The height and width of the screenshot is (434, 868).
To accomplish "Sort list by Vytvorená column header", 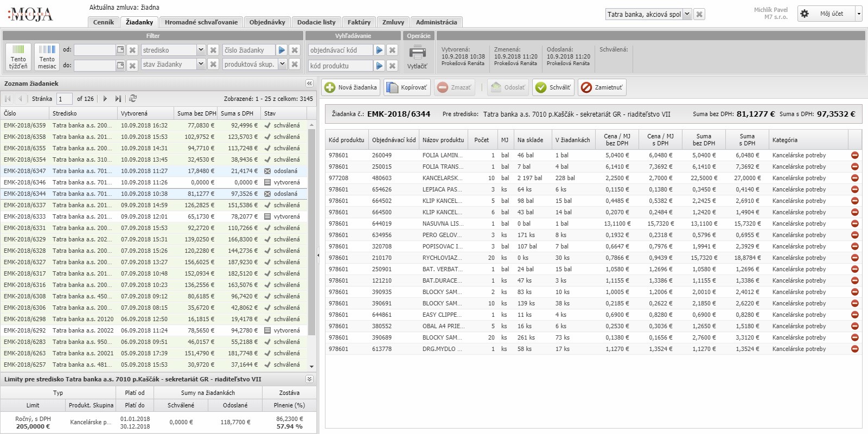I will (x=145, y=113).
